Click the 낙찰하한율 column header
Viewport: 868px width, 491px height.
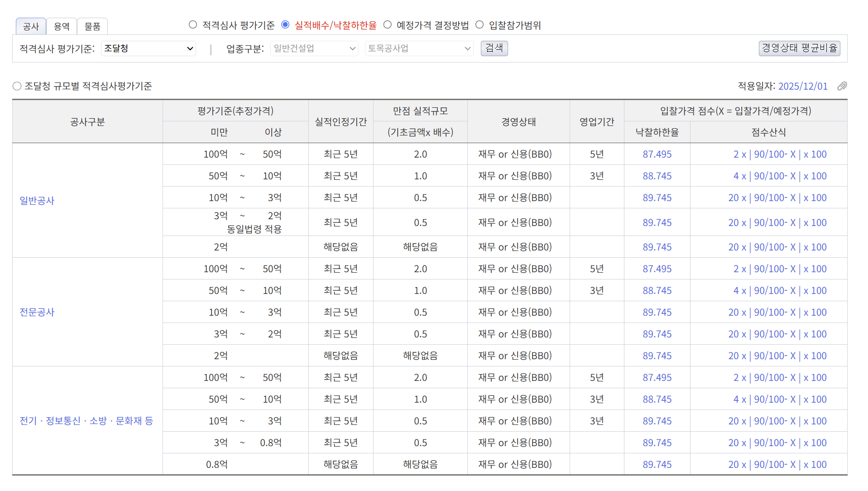tap(657, 132)
